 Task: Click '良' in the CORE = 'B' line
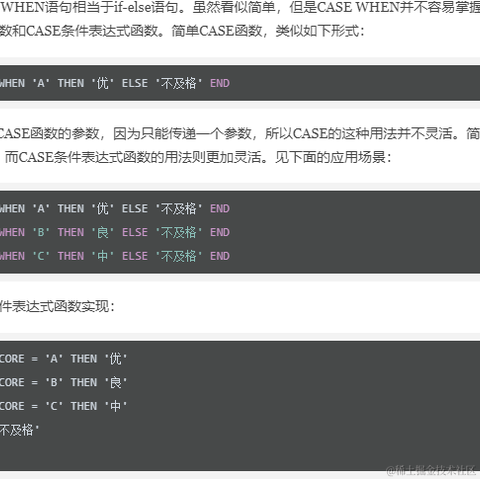pyautogui.click(x=116, y=383)
